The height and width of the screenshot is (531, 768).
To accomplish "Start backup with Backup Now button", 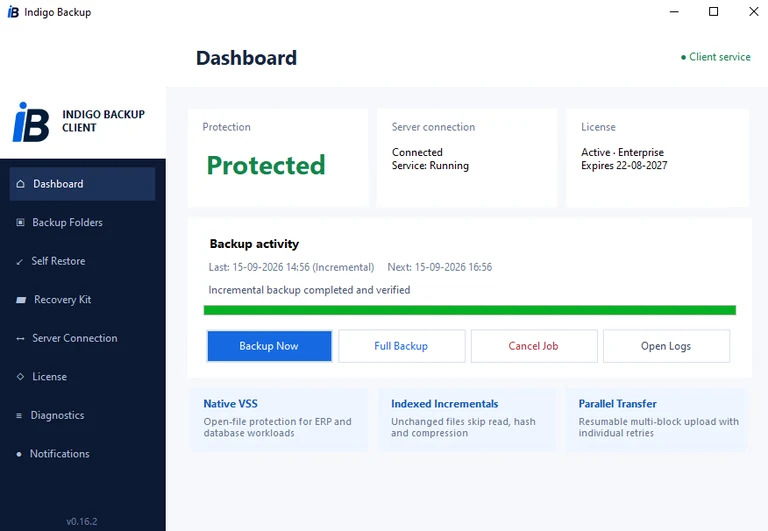I will click(x=269, y=346).
